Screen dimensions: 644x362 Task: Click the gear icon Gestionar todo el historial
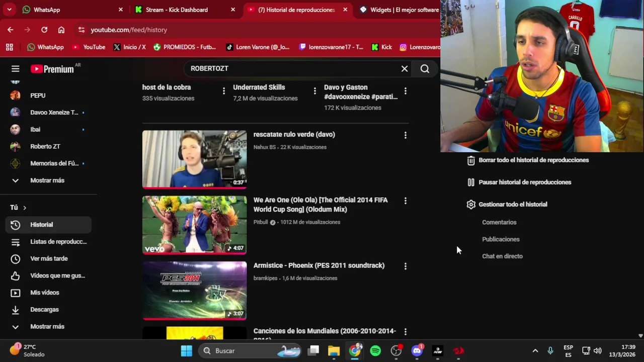pyautogui.click(x=471, y=205)
